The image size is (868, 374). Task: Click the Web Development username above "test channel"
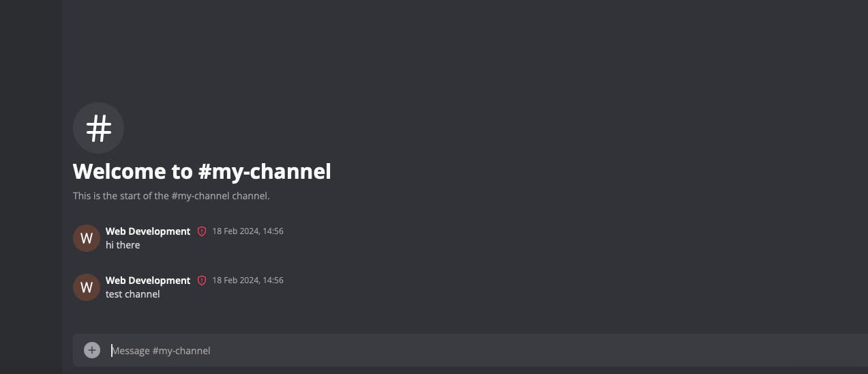click(x=148, y=280)
